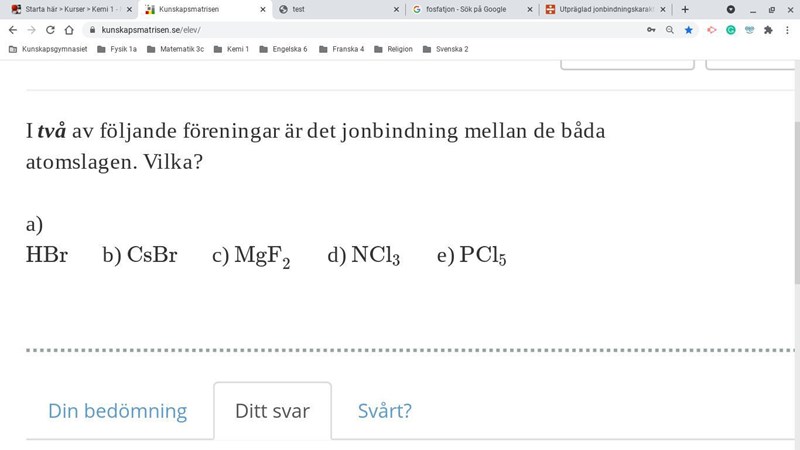Open the Grammarly extension icon
800x450 pixels.
pos(731,30)
